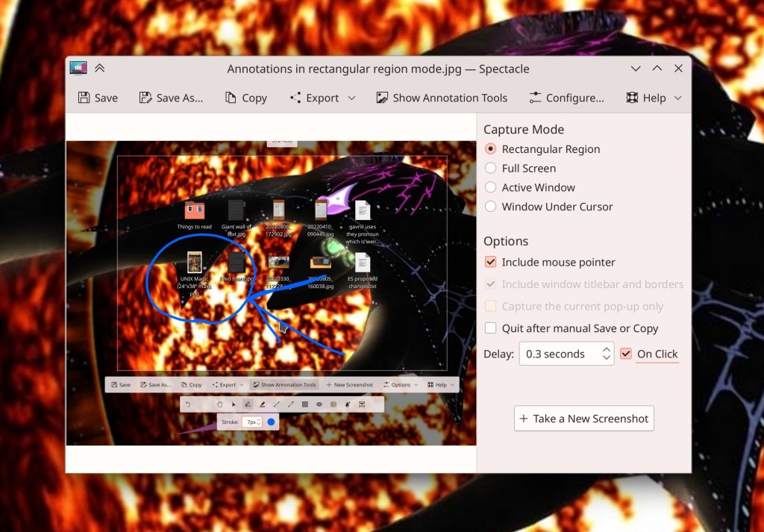
Task: Click the Export share icon
Action: click(x=295, y=98)
